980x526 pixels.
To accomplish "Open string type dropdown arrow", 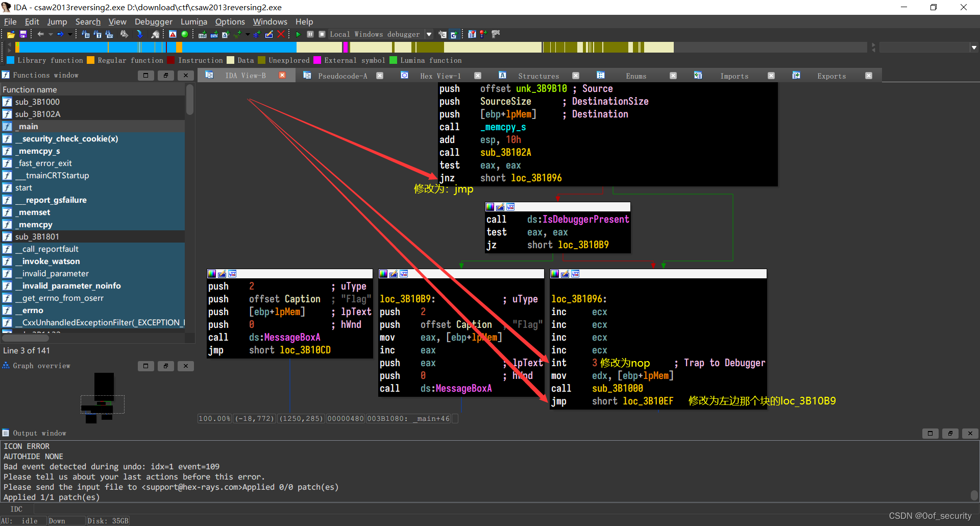I will [x=247, y=34].
